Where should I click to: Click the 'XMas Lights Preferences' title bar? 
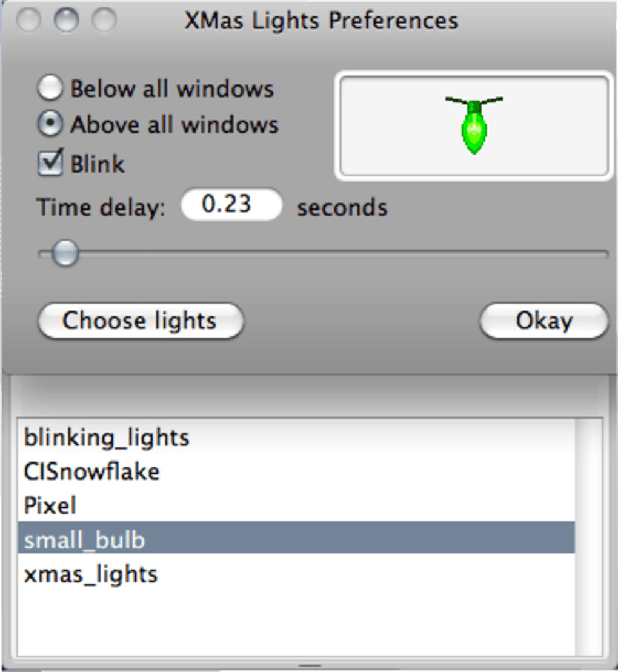coord(321,21)
